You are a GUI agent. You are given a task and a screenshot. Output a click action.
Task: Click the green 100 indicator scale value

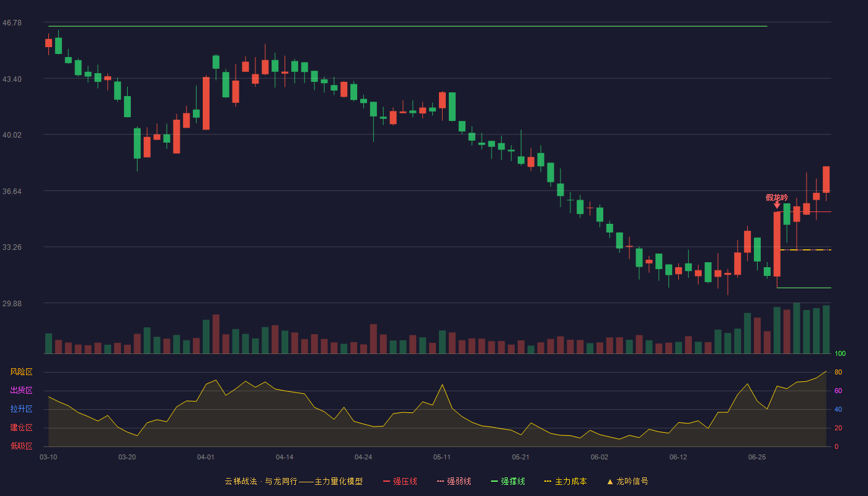[x=840, y=354]
